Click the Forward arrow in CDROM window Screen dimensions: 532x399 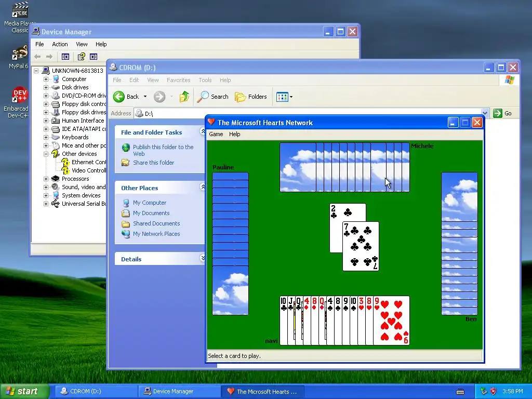point(159,97)
